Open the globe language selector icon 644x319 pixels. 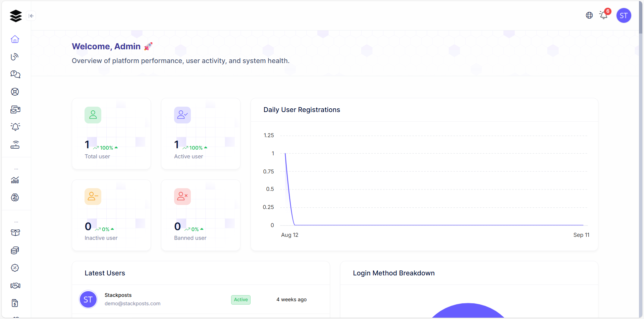pyautogui.click(x=589, y=15)
